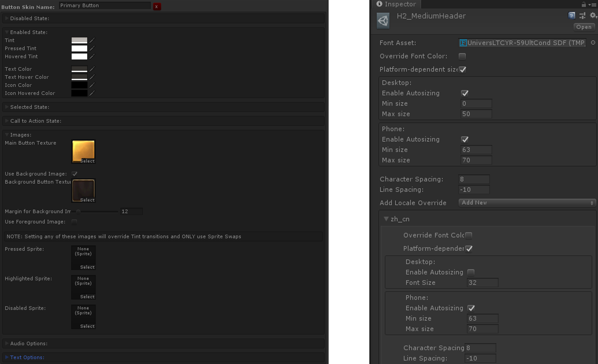The height and width of the screenshot is (364, 598).
Task: Use the eyedropper next to Pressed Tint
Action: click(x=91, y=48)
